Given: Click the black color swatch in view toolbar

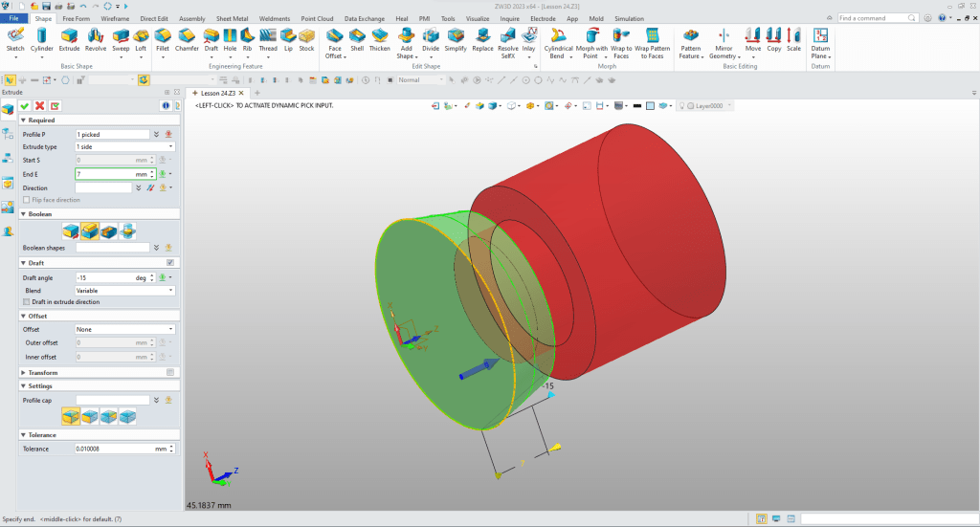Looking at the screenshot, I should tap(635, 105).
